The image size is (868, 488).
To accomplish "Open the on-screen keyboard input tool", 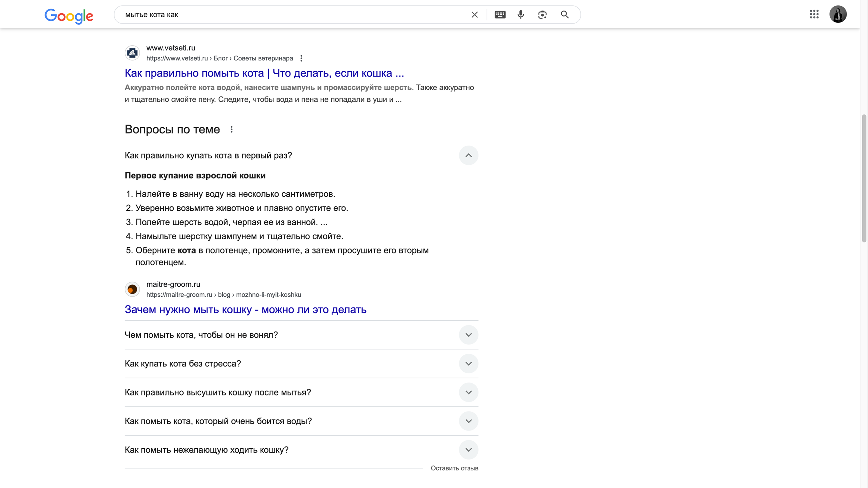I will [x=500, y=15].
